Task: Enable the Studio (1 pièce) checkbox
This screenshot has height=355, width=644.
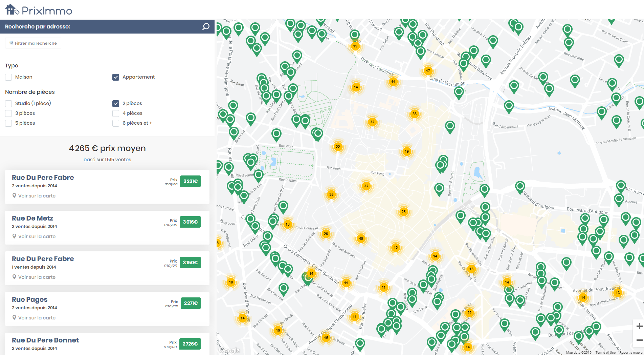Action: point(8,104)
